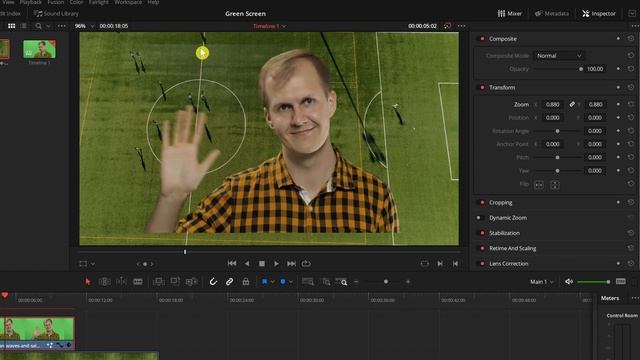Click the flip horizontal icon
The width and height of the screenshot is (640, 360).
(x=539, y=185)
